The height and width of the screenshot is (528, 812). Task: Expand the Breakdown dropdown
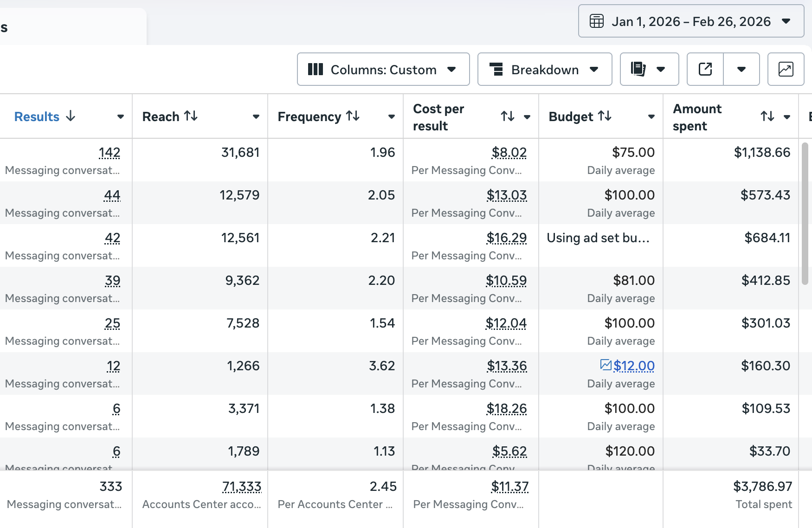coord(544,70)
